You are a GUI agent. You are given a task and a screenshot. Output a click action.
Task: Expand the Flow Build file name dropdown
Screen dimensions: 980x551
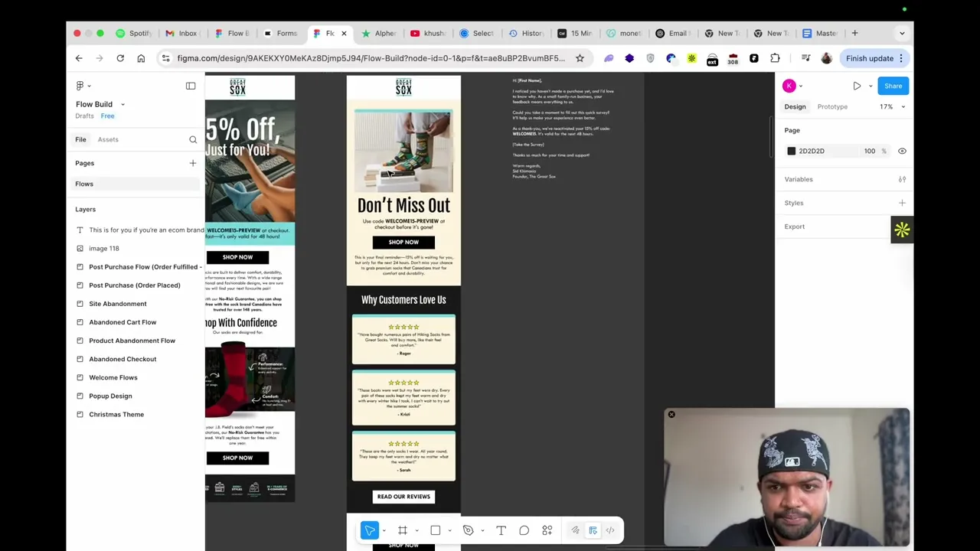(x=122, y=104)
